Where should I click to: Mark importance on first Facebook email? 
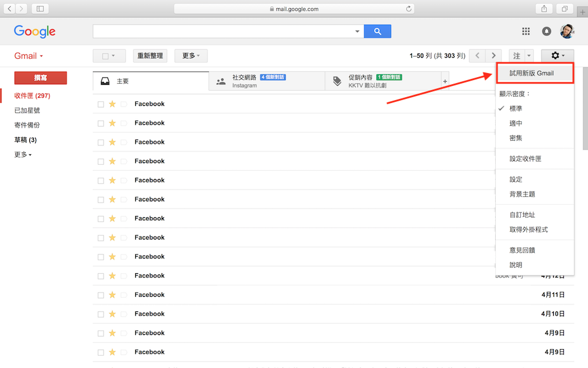click(x=123, y=104)
